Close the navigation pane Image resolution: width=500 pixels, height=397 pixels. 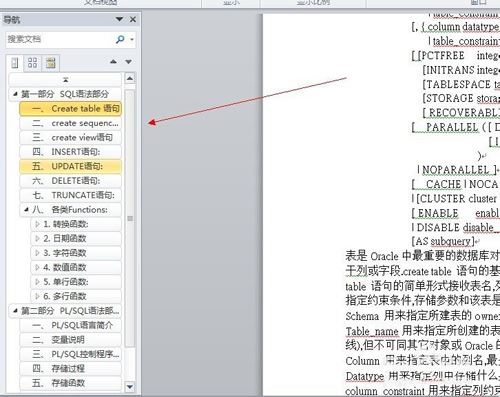tap(133, 19)
